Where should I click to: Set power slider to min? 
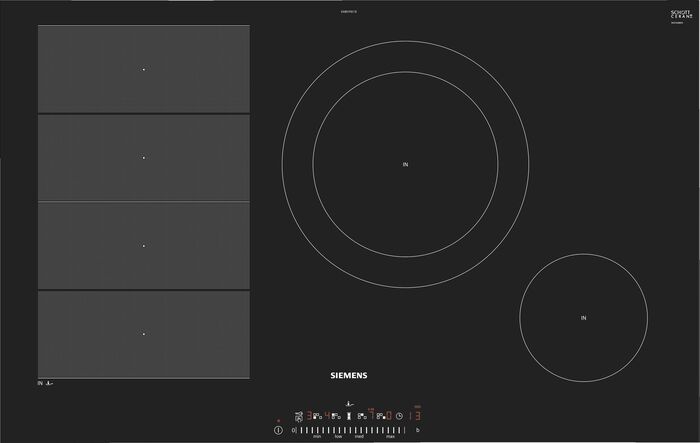316,429
